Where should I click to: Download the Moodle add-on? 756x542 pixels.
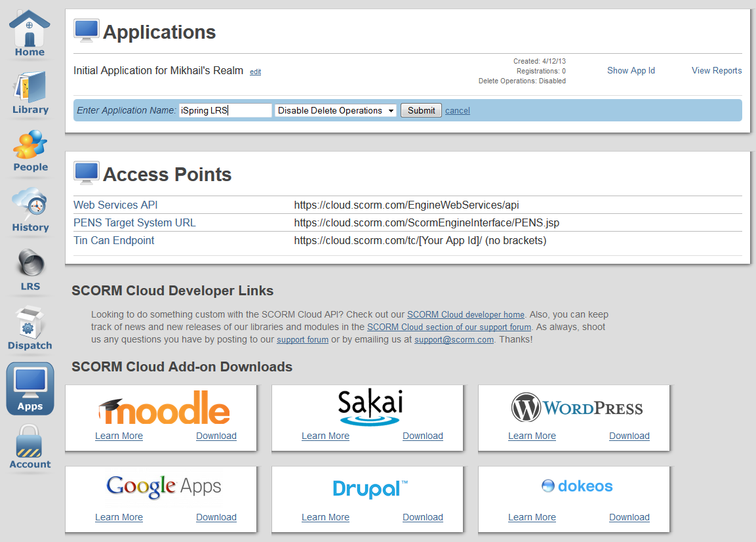click(x=216, y=436)
